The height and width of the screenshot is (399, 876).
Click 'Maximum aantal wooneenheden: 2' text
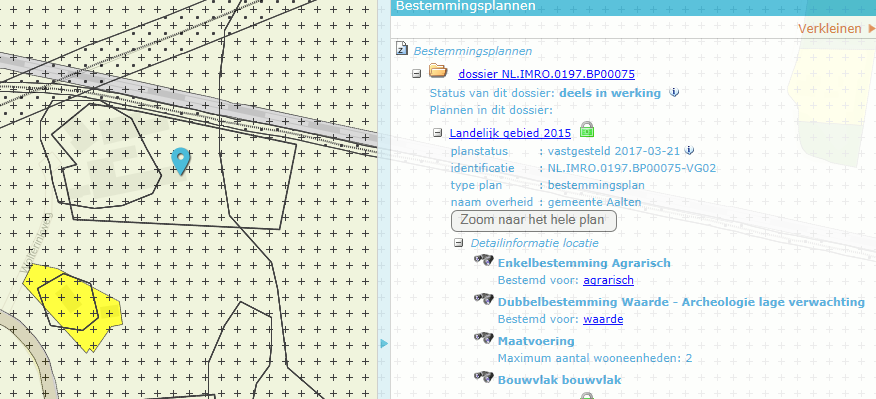[x=595, y=358]
